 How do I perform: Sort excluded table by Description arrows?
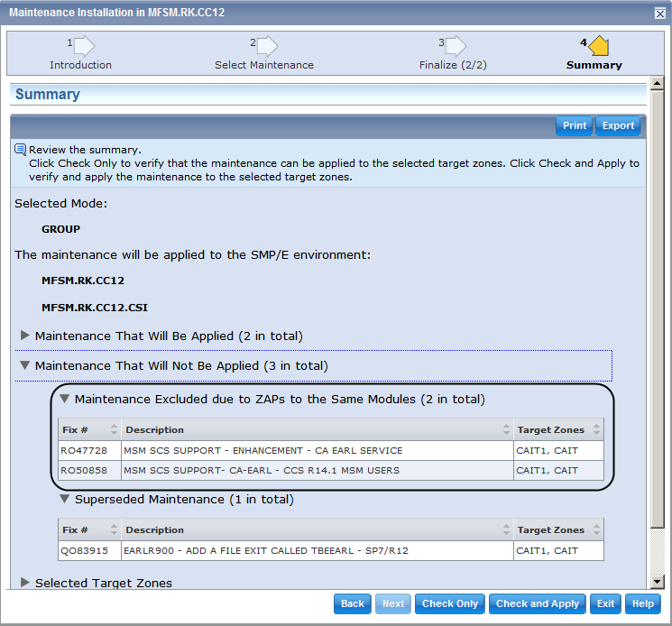pos(506,429)
